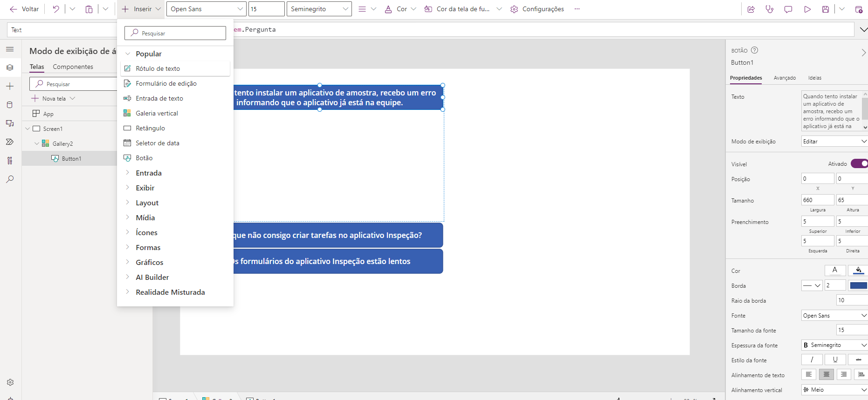Switch to the Avançado tab
Image resolution: width=868 pixels, height=400 pixels.
(785, 78)
